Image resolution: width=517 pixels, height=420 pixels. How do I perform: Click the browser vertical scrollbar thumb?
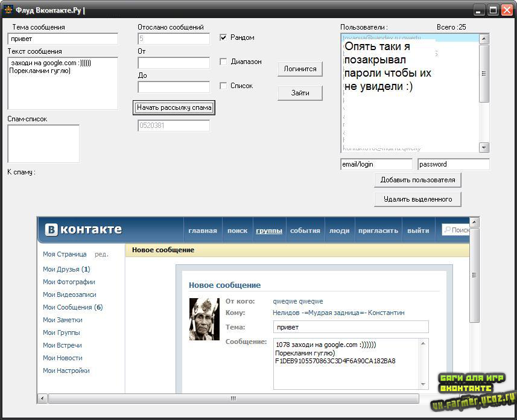[x=474, y=275]
